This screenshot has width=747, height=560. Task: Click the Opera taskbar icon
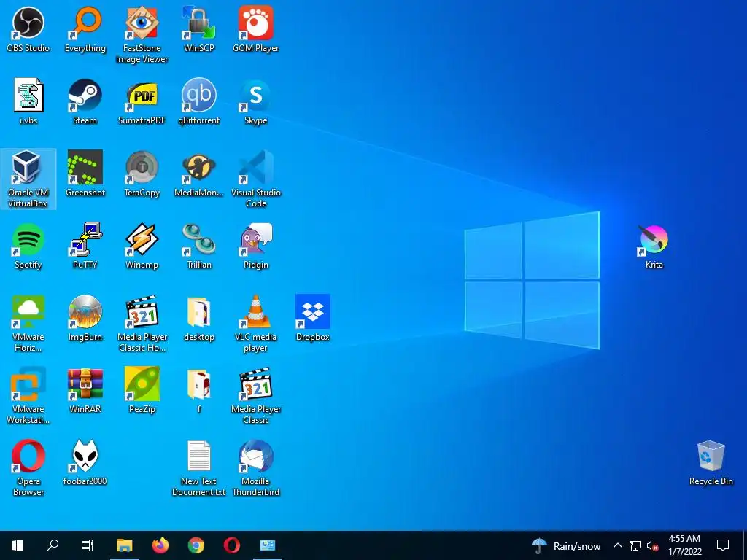(232, 545)
